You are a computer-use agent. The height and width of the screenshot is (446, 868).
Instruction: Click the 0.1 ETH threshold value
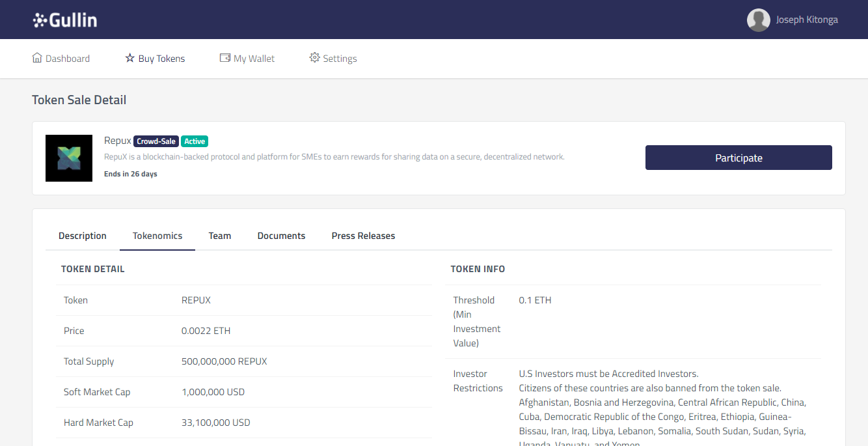[535, 300]
